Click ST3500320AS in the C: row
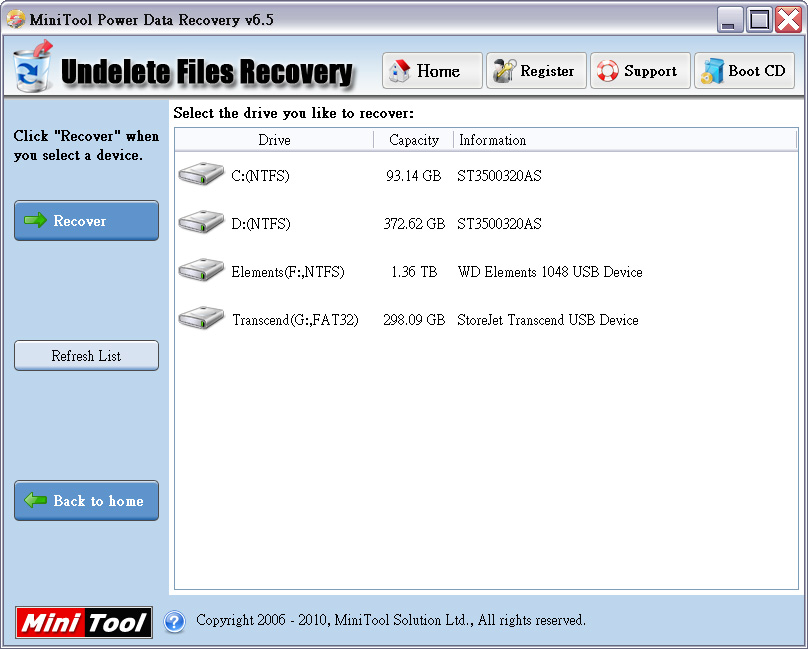Screen dimensions: 808x649 tap(499, 176)
